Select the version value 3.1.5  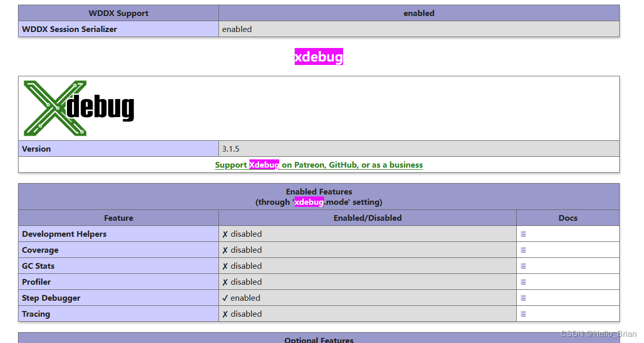pos(231,149)
